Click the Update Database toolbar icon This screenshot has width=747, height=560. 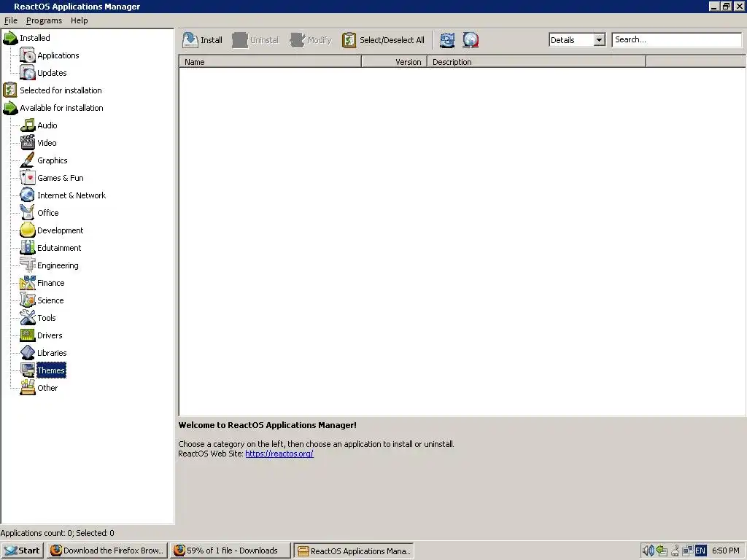(x=471, y=40)
